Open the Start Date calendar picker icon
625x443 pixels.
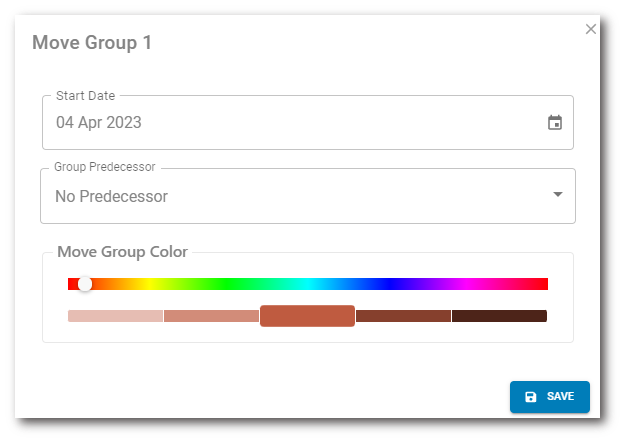pos(555,123)
